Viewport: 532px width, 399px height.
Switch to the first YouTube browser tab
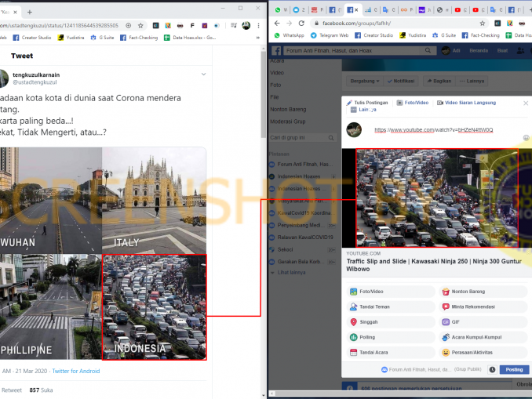click(x=461, y=10)
